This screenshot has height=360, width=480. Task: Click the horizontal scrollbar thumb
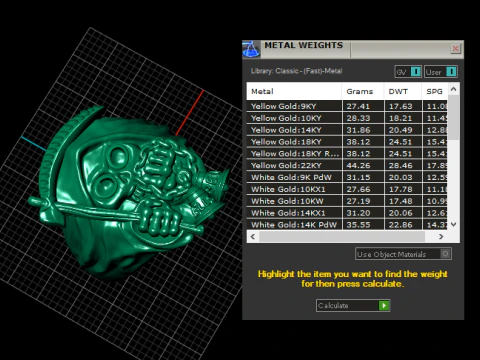point(342,236)
